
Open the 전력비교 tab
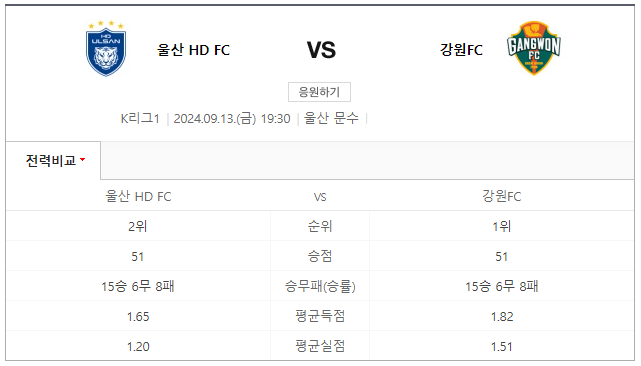(x=53, y=160)
